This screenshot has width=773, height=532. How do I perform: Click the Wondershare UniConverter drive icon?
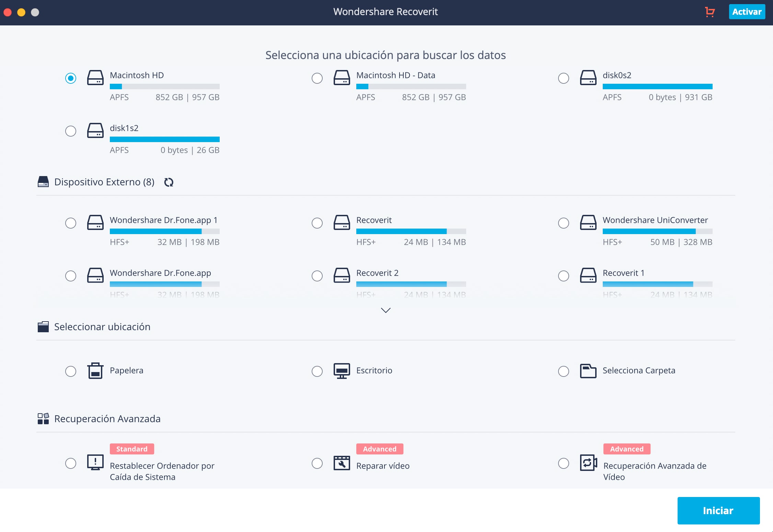click(588, 222)
